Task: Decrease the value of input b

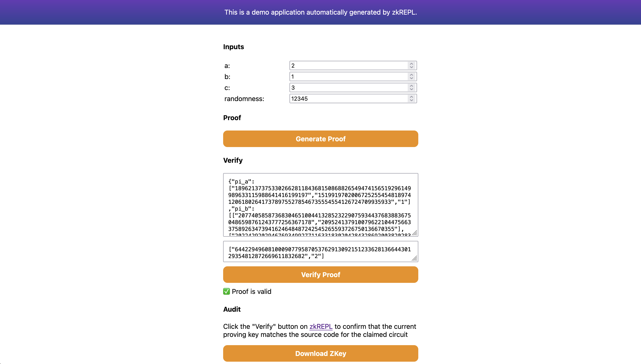Action: tap(411, 79)
